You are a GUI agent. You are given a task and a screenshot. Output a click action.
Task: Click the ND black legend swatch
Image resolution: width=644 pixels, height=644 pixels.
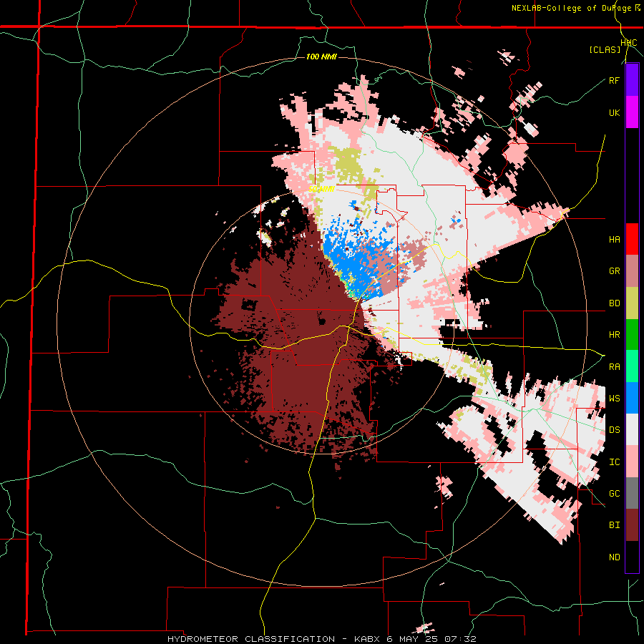pos(632,557)
